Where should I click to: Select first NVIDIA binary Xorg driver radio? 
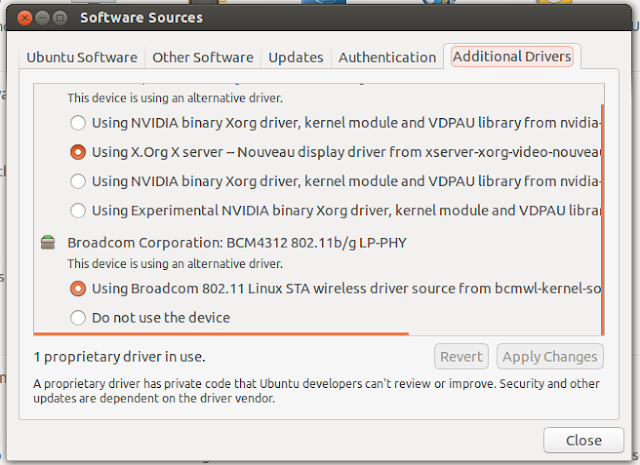(78, 123)
